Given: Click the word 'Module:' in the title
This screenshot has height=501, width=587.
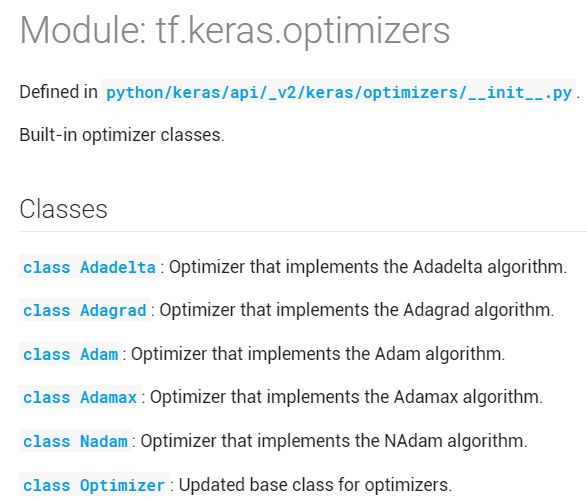Looking at the screenshot, I should [x=83, y=30].
